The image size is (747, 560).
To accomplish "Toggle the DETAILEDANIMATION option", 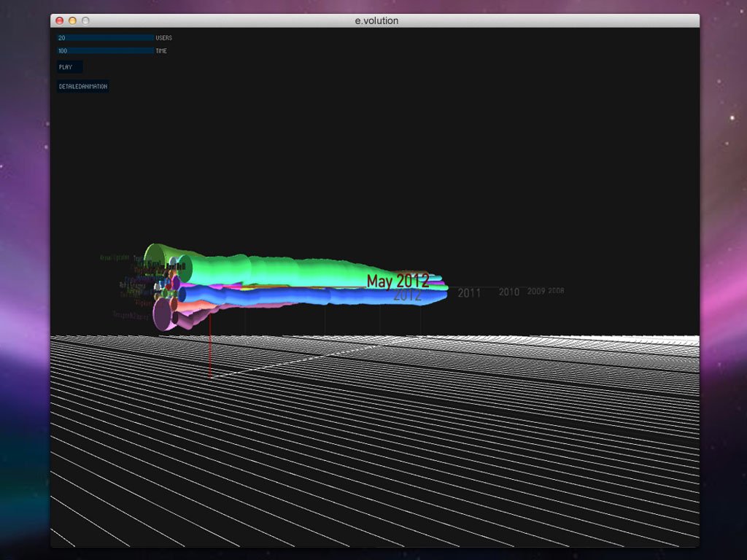I will 83,87.
